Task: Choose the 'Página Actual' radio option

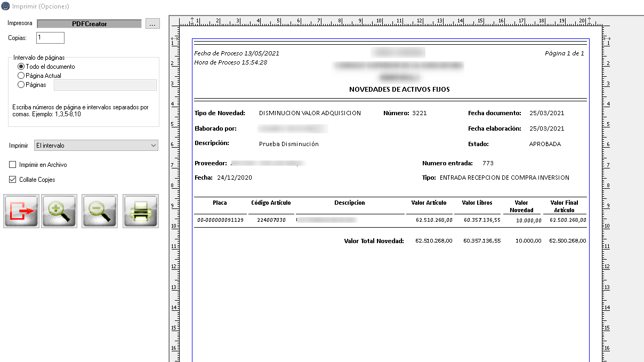Action: click(21, 76)
